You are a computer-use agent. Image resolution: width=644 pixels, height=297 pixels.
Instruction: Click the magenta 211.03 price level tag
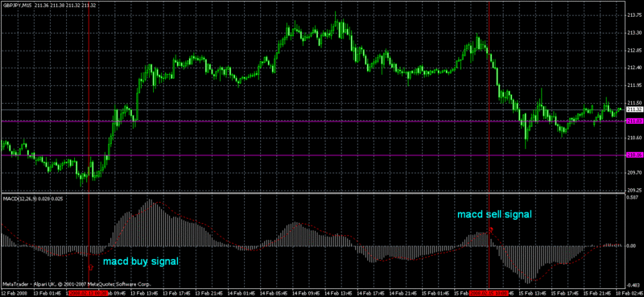point(635,122)
